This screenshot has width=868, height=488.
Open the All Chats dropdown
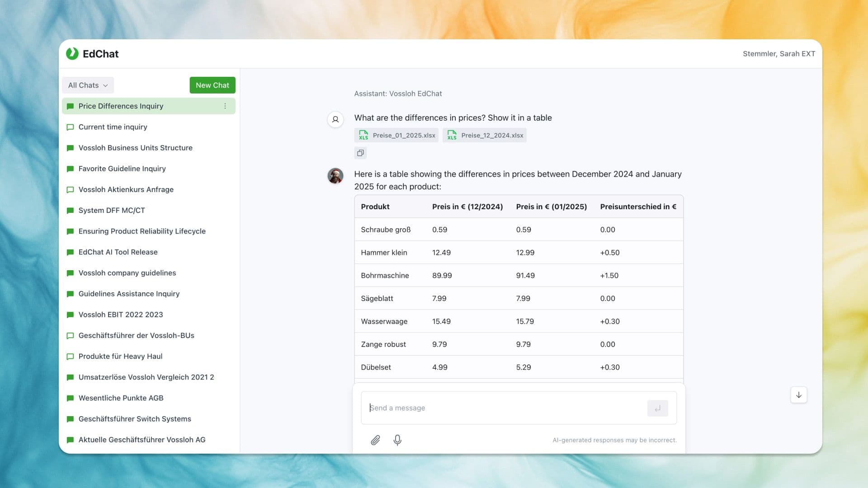tap(87, 85)
